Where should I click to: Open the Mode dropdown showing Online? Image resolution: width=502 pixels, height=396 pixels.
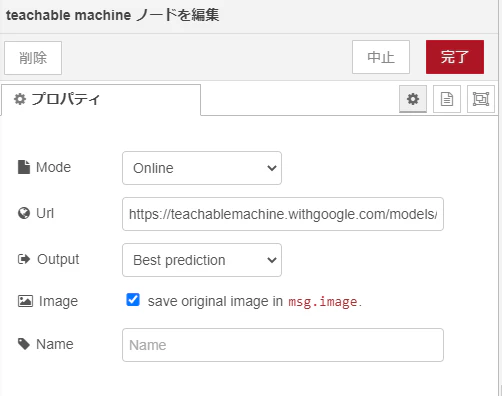tap(202, 168)
